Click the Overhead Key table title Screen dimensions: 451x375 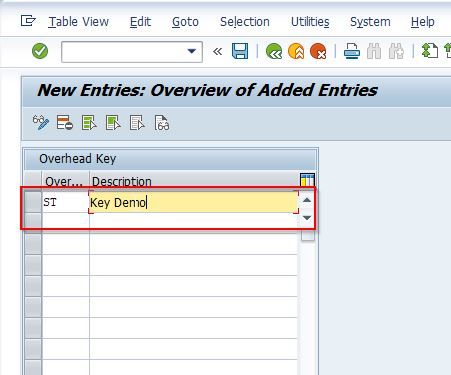point(78,159)
